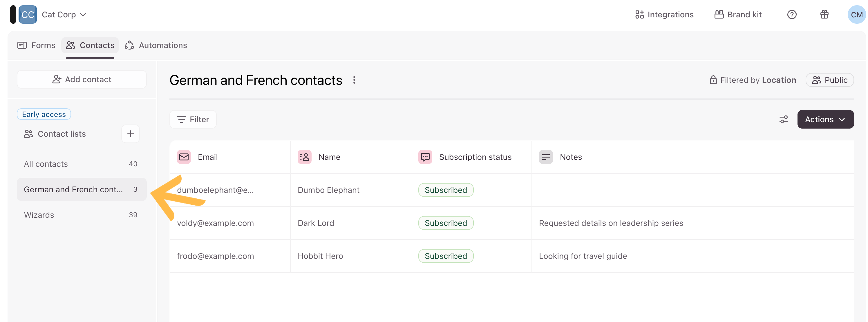Open the CM user avatar
The image size is (868, 322).
[856, 14]
